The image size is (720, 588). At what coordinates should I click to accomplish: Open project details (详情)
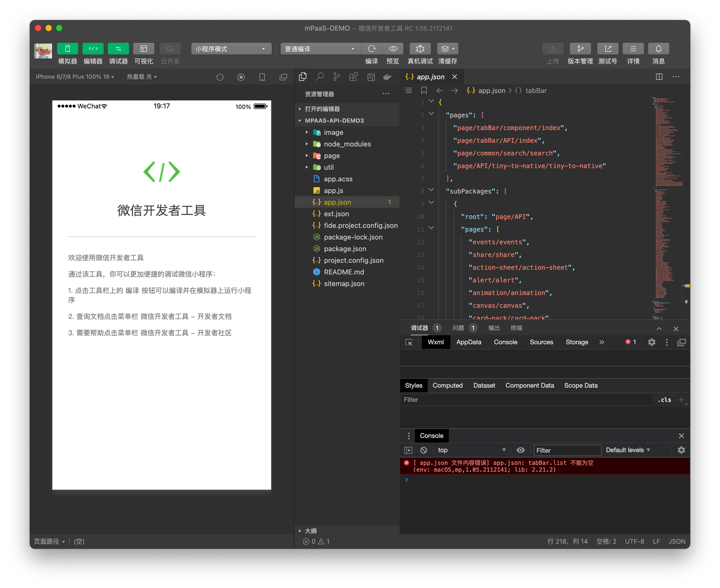click(x=633, y=49)
